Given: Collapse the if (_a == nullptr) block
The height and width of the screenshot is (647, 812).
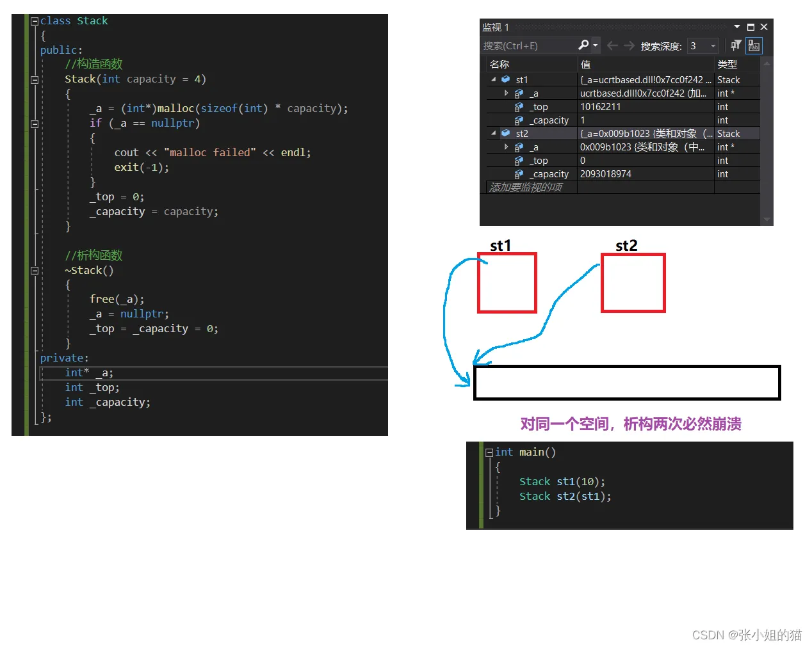Looking at the screenshot, I should [x=35, y=124].
